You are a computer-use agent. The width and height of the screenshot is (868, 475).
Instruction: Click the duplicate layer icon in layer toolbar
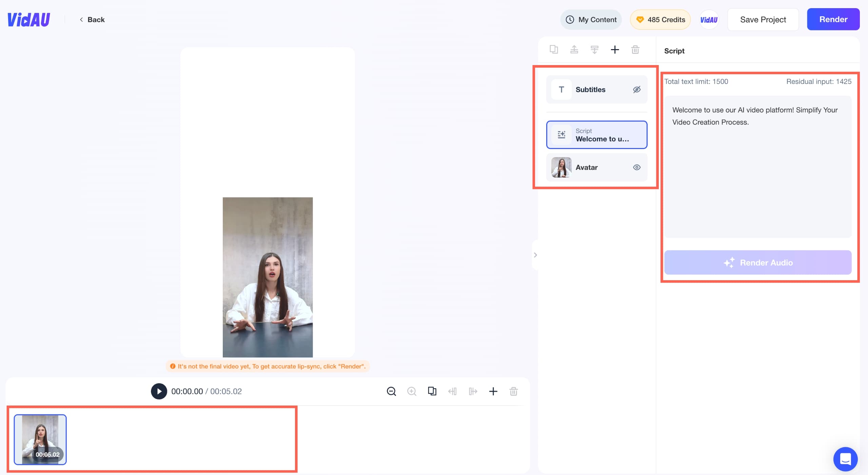point(554,49)
